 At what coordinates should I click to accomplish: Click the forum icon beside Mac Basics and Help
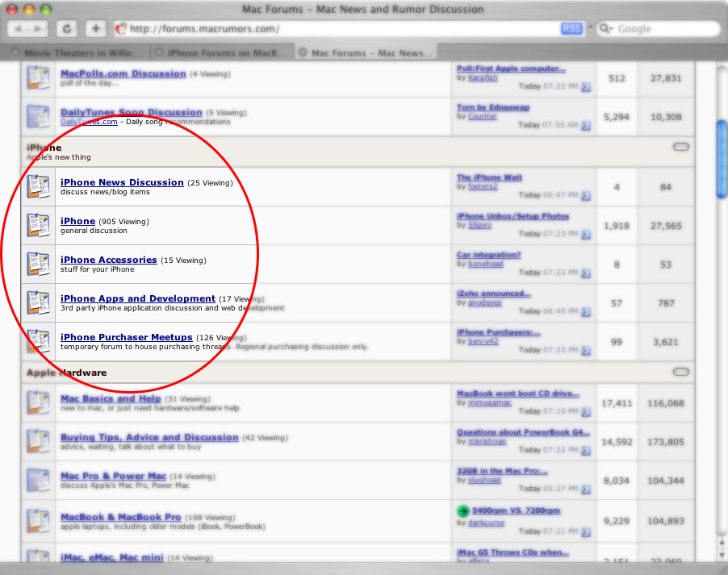point(38,402)
